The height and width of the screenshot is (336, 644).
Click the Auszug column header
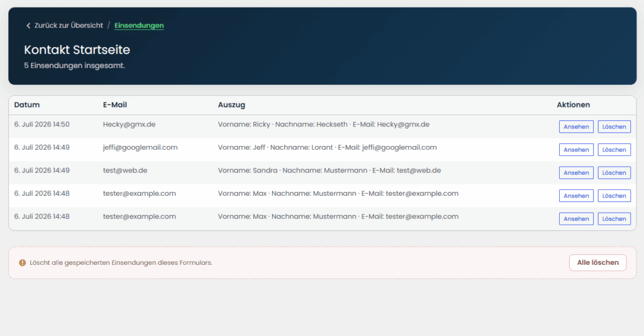231,104
